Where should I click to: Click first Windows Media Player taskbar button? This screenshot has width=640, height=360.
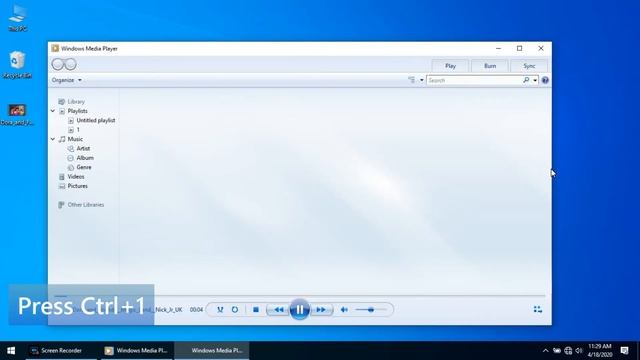tap(136, 351)
